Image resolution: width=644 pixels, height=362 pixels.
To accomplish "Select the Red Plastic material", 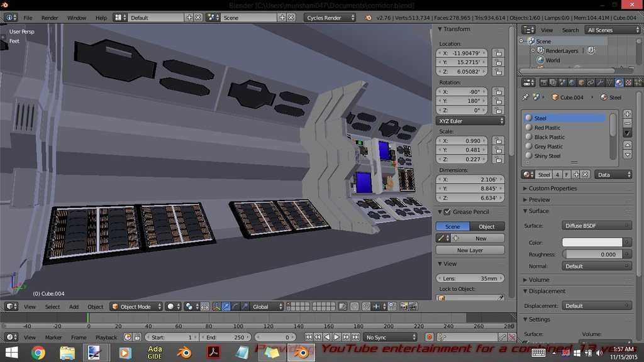I will pos(547,128).
